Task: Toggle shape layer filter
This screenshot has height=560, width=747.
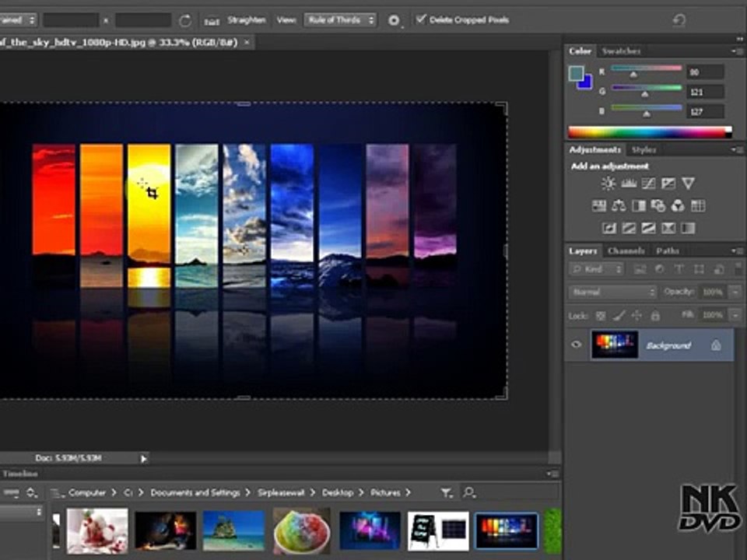Action: [699, 270]
